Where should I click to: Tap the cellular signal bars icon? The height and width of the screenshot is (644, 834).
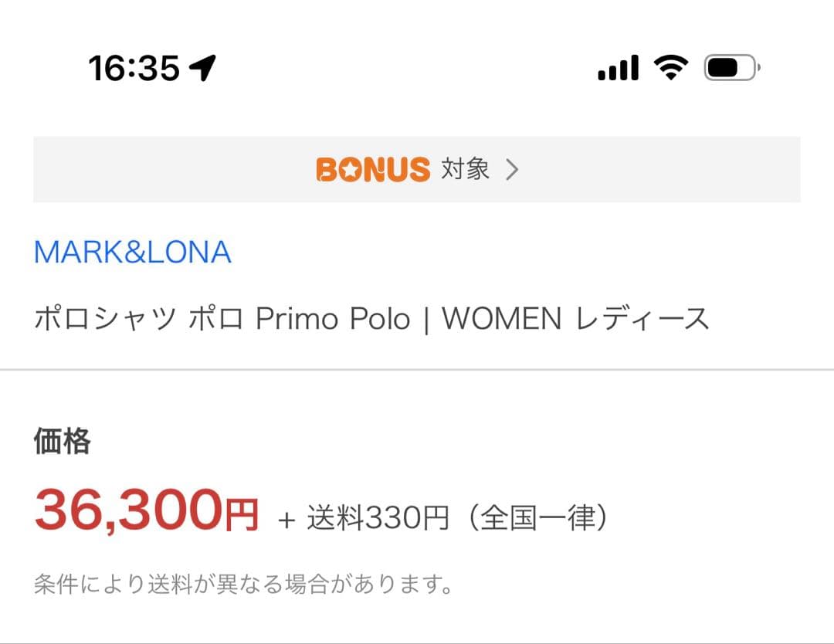(618, 67)
